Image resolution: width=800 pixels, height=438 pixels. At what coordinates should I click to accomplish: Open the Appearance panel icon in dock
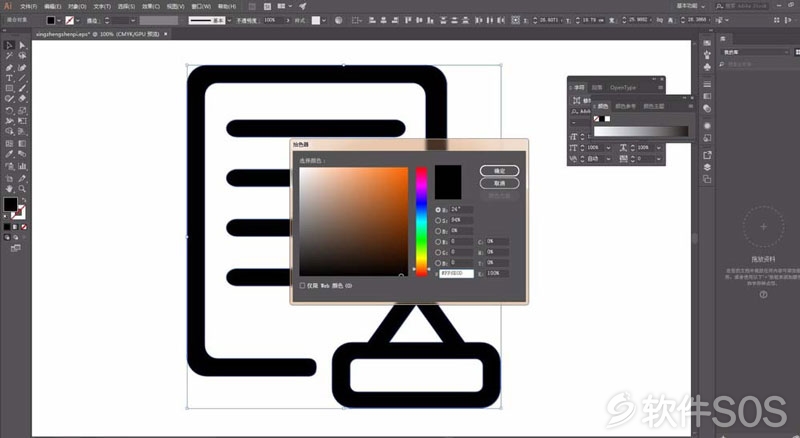coord(707,126)
